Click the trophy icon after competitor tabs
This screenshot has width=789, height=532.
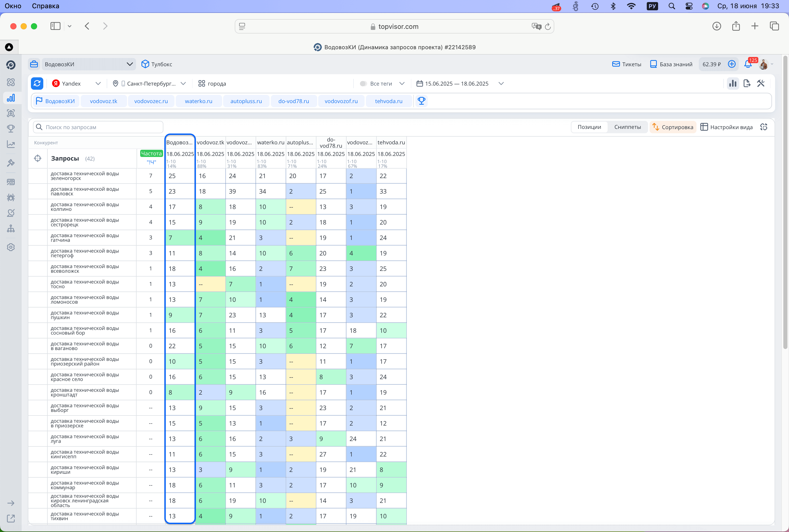point(421,101)
